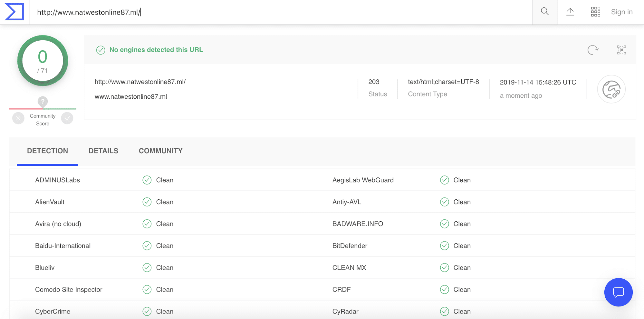Viewport: 644px width, 319px height.
Task: Vote harmless with the check community icon
Action: pos(67,118)
